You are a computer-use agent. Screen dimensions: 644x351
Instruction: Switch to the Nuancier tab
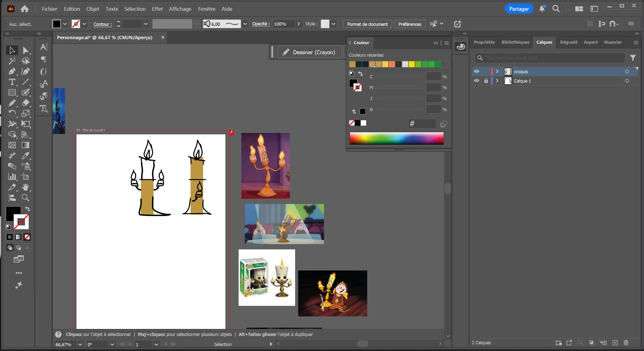point(613,42)
